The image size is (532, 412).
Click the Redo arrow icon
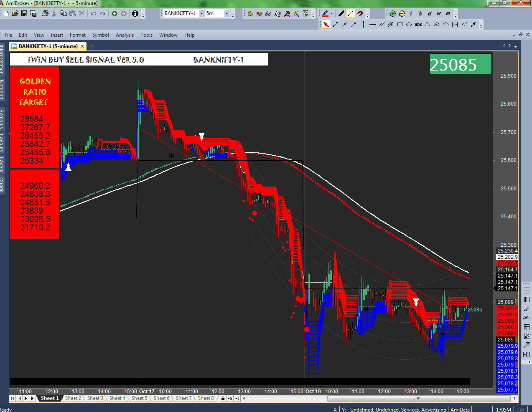click(103, 13)
